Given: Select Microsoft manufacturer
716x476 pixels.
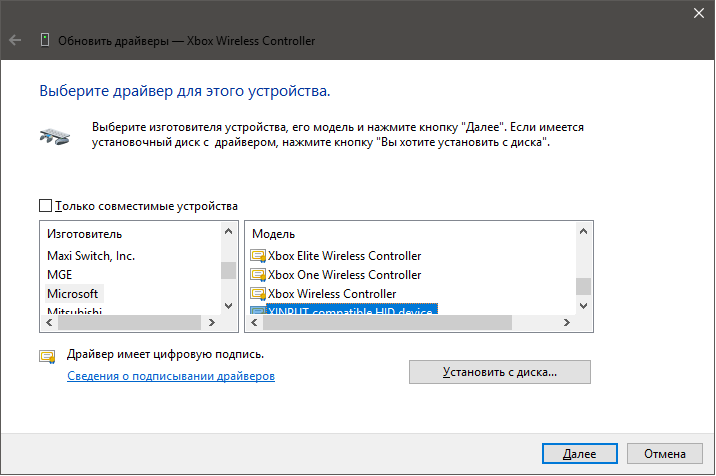Looking at the screenshot, I should click(73, 294).
